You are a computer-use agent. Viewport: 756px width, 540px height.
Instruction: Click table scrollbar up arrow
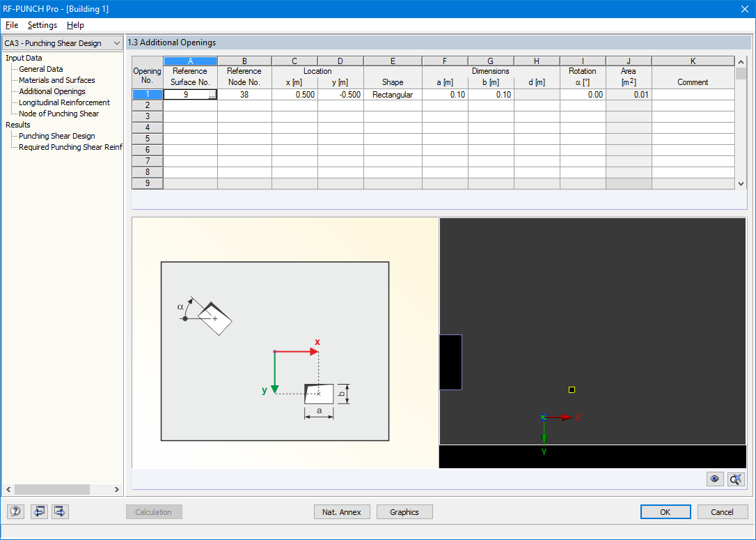741,62
